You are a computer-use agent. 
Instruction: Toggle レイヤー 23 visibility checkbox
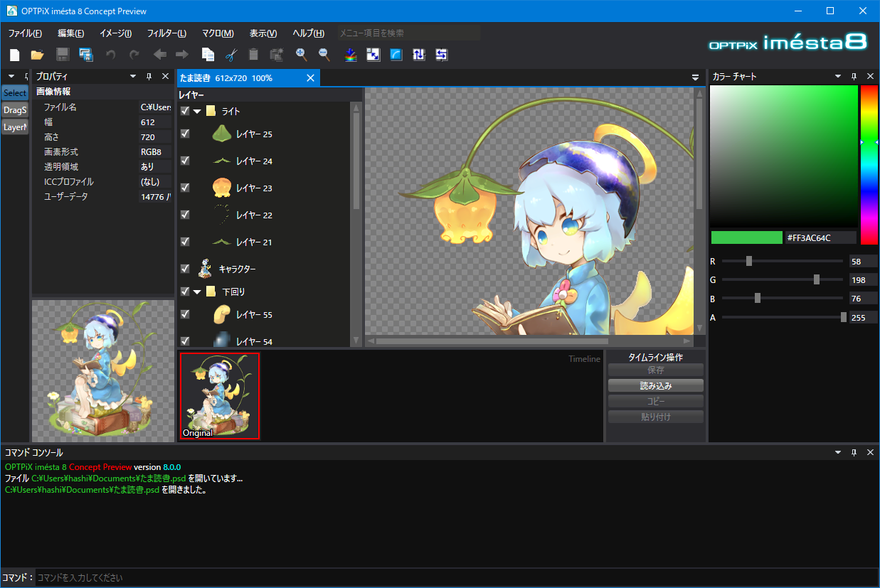pos(185,188)
